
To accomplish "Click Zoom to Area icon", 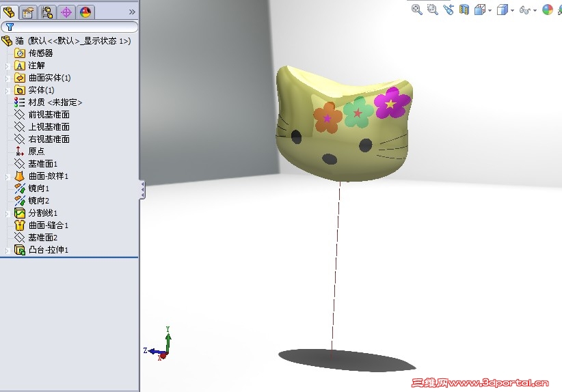I will [433, 10].
